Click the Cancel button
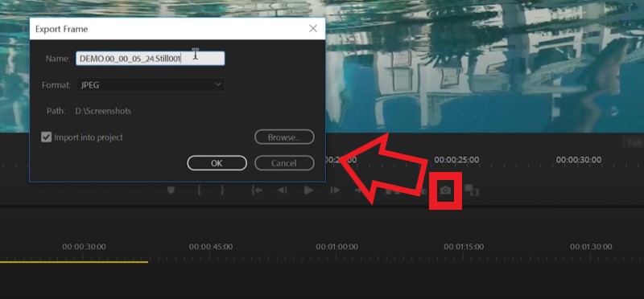Image resolution: width=644 pixels, height=299 pixels. (284, 163)
